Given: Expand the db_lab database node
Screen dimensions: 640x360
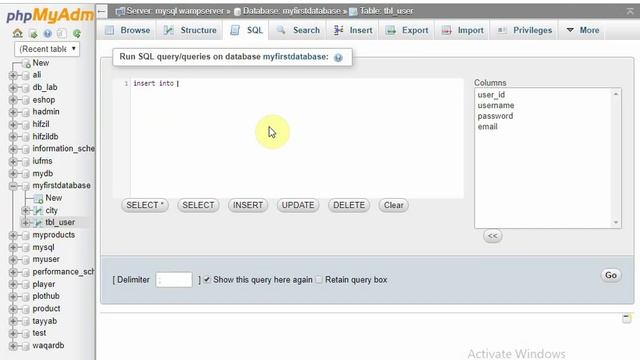Looking at the screenshot, I should [x=13, y=88].
